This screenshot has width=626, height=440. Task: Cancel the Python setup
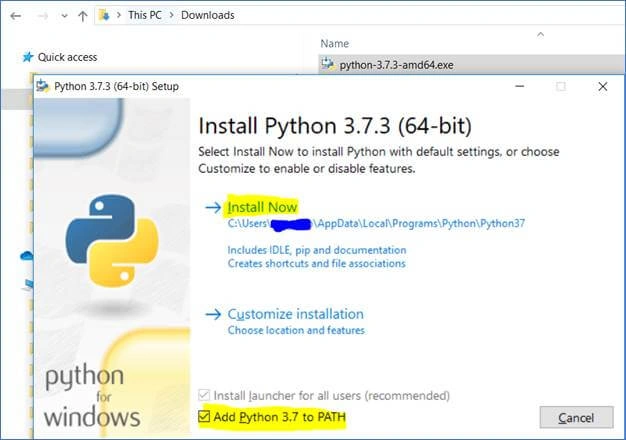coord(576,418)
